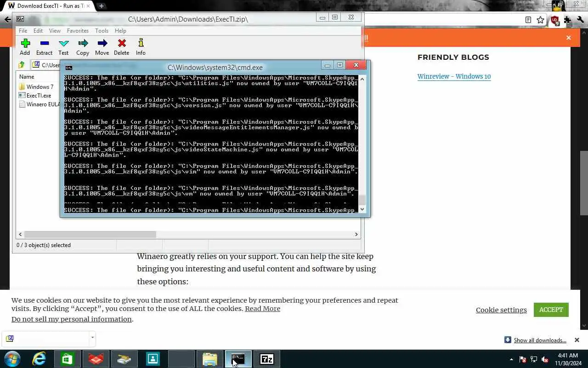588x368 pixels.
Task: Click the Test icon in 7-Zip
Action: click(63, 43)
